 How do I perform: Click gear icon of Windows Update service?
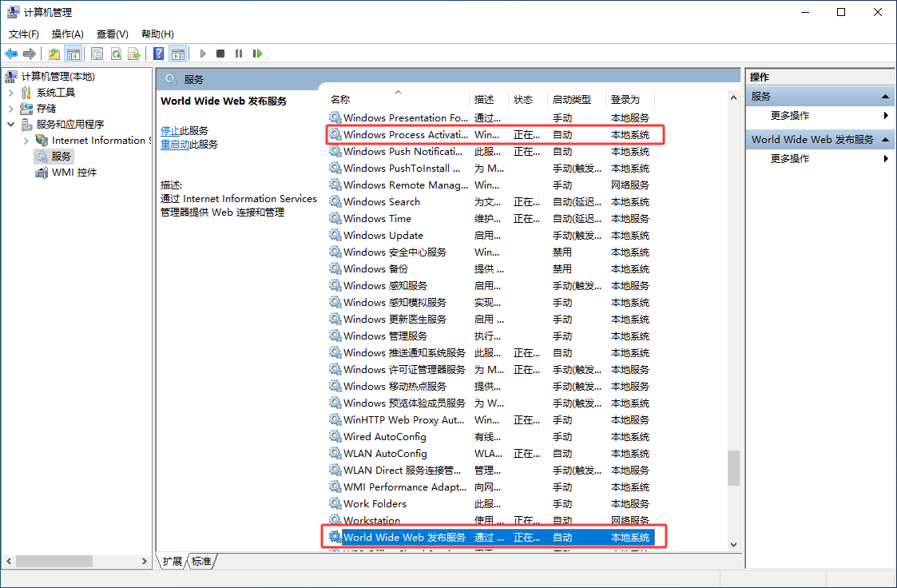pos(335,235)
